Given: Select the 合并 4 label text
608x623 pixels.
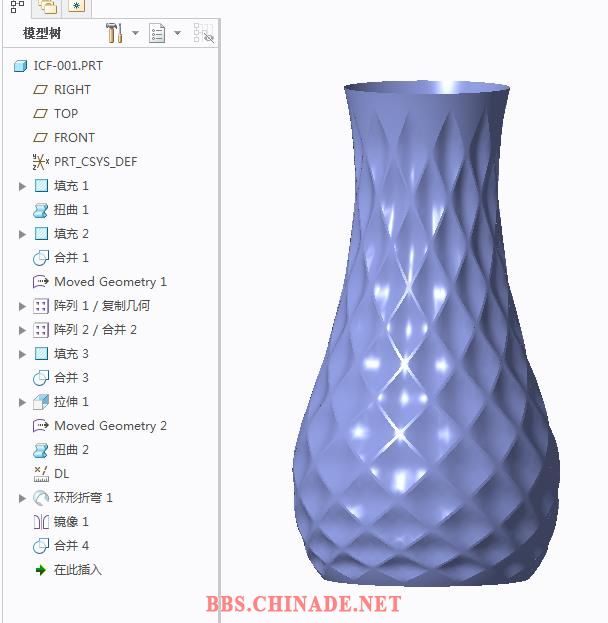Looking at the screenshot, I should pos(71,546).
